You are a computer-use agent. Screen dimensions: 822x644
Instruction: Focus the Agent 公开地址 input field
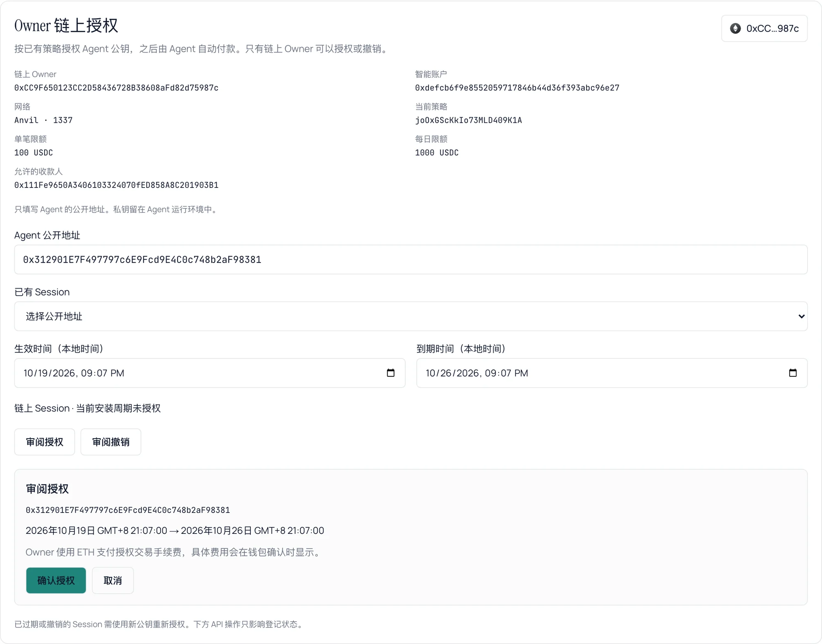tap(411, 259)
